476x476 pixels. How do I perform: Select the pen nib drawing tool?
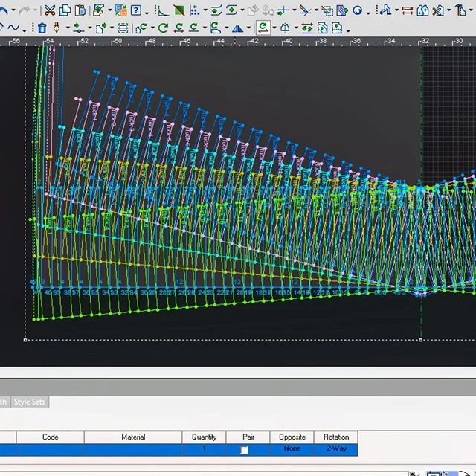tap(55, 28)
